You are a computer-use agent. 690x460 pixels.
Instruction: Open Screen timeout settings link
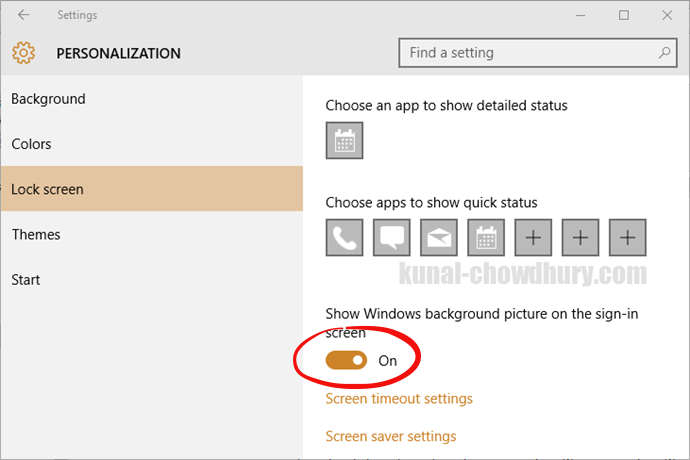(399, 398)
